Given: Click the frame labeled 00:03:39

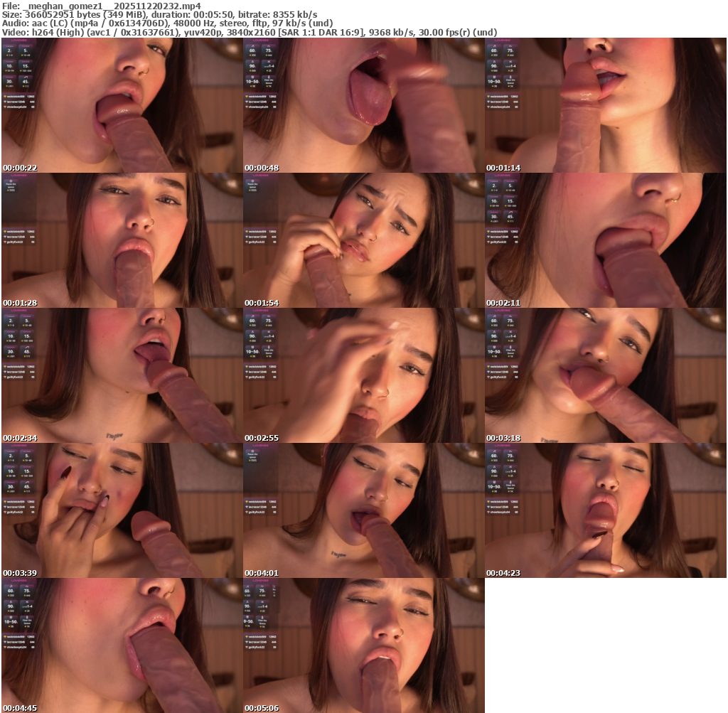Looking at the screenshot, I should pyautogui.click(x=122, y=510).
